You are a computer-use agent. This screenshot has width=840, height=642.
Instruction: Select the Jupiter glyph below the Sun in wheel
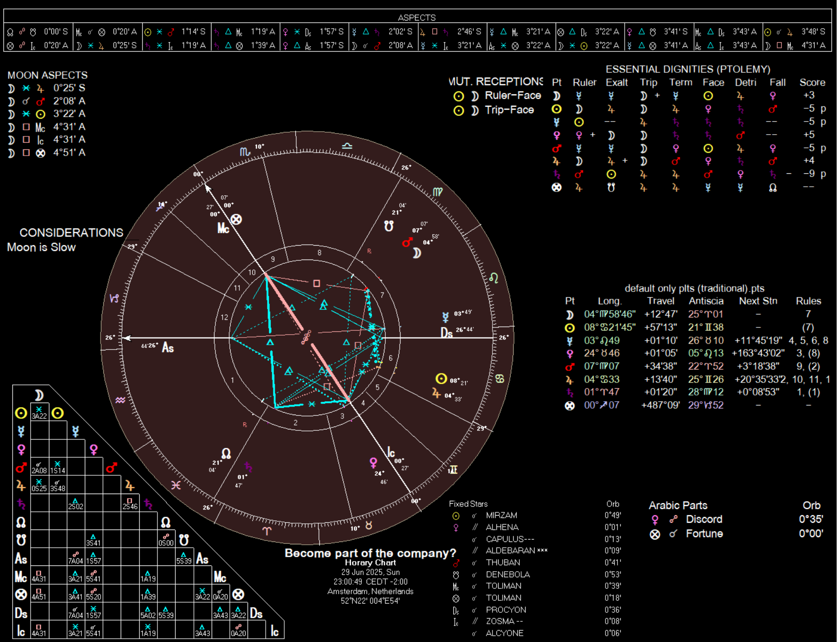click(x=436, y=393)
